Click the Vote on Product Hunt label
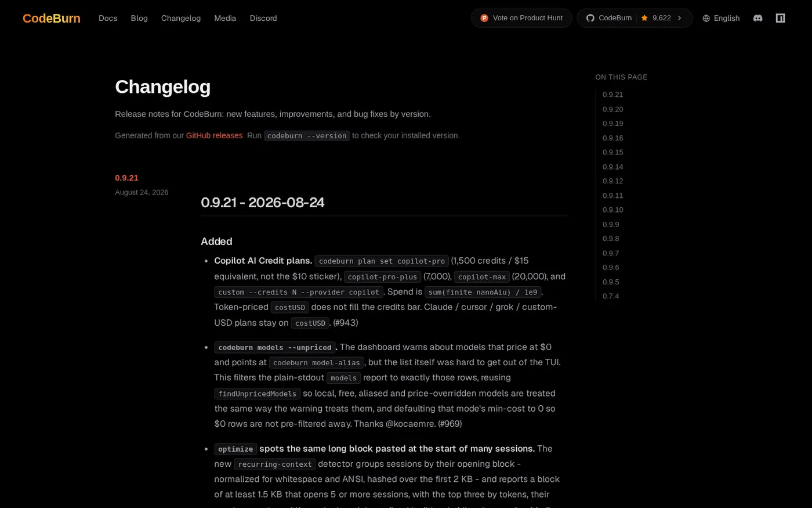This screenshot has width=812, height=508. [x=527, y=18]
